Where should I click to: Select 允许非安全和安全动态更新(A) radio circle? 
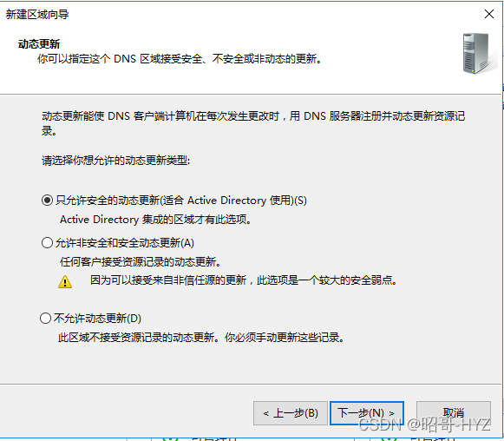pyautogui.click(x=47, y=242)
